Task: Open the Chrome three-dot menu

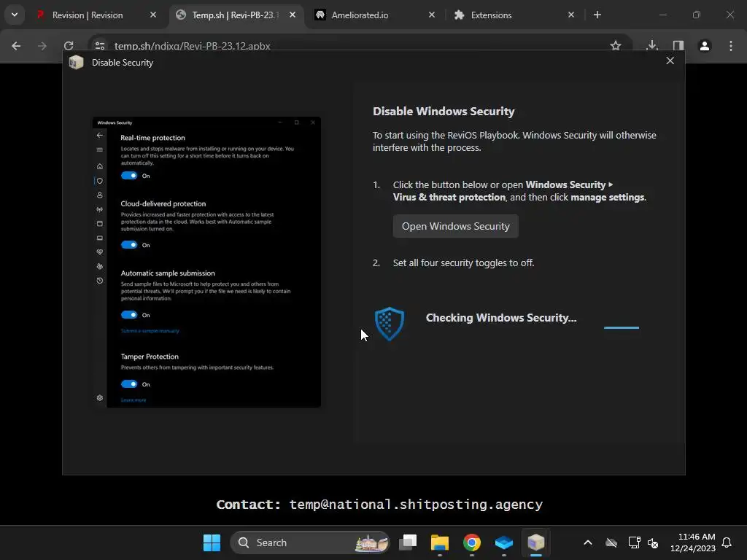Action: (x=731, y=46)
